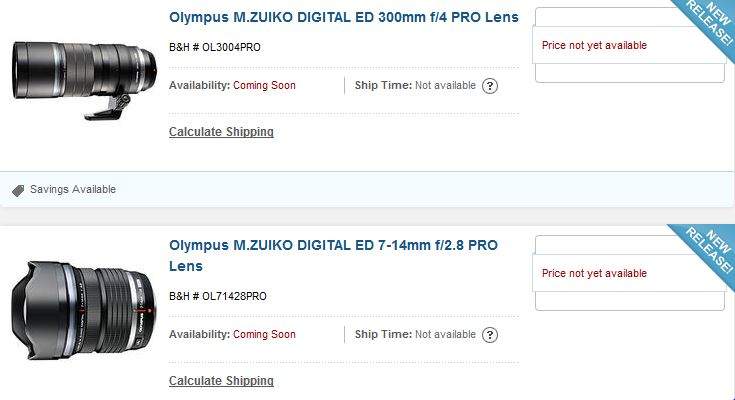
Task: Click B&H # OL71428PRO product code
Action: point(218,296)
